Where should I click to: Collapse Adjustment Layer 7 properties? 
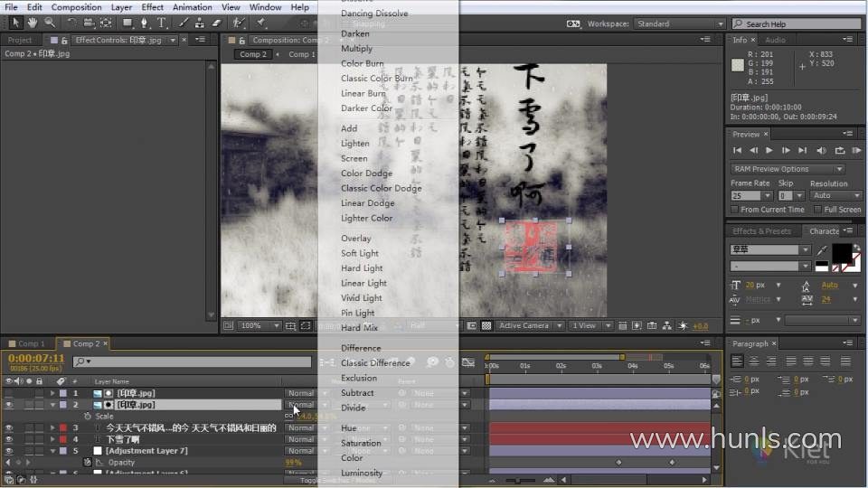click(52, 451)
